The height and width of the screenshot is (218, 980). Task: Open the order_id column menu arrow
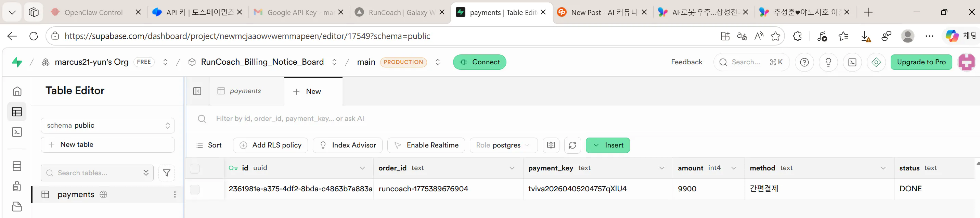(512, 168)
